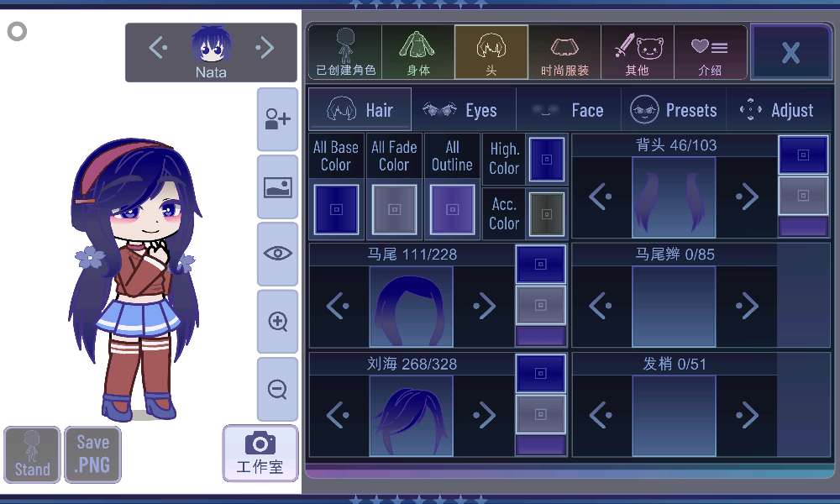
Task: Open the 工作室 camera studio
Action: click(260, 452)
